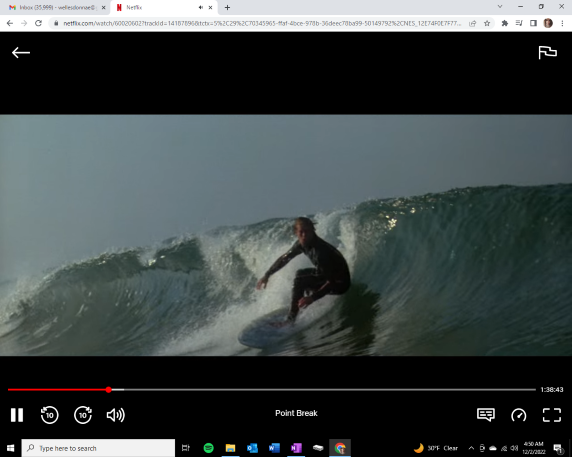Seek to the middle of the progress bar
The image size is (572, 457).
[x=272, y=390]
